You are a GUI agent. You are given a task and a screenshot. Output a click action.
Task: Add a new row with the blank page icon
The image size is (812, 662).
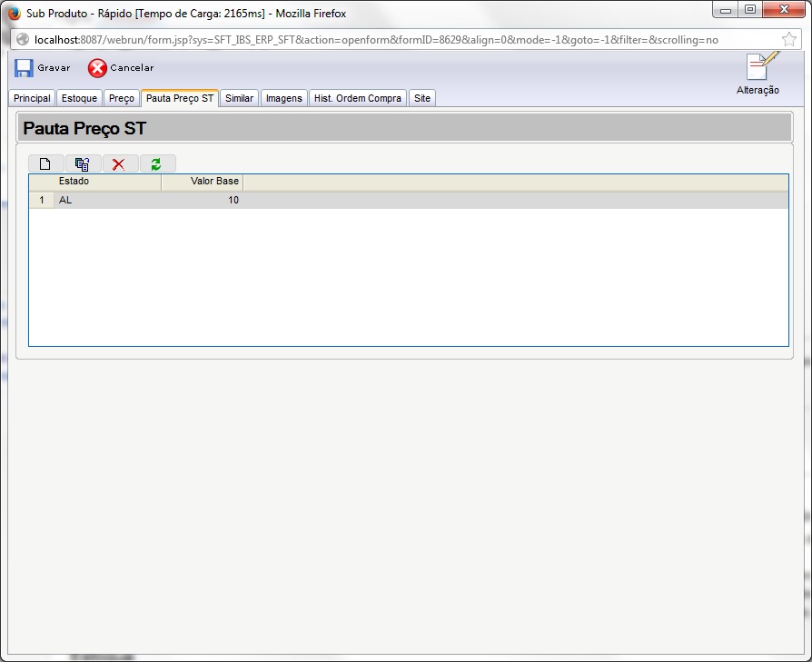(x=45, y=164)
